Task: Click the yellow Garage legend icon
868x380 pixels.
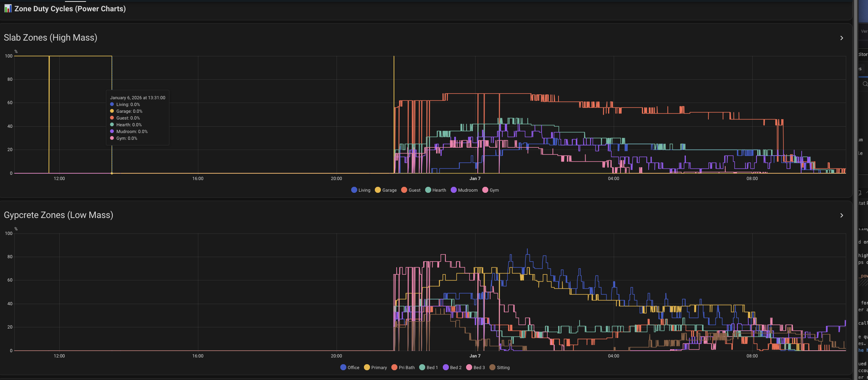Action: point(377,190)
